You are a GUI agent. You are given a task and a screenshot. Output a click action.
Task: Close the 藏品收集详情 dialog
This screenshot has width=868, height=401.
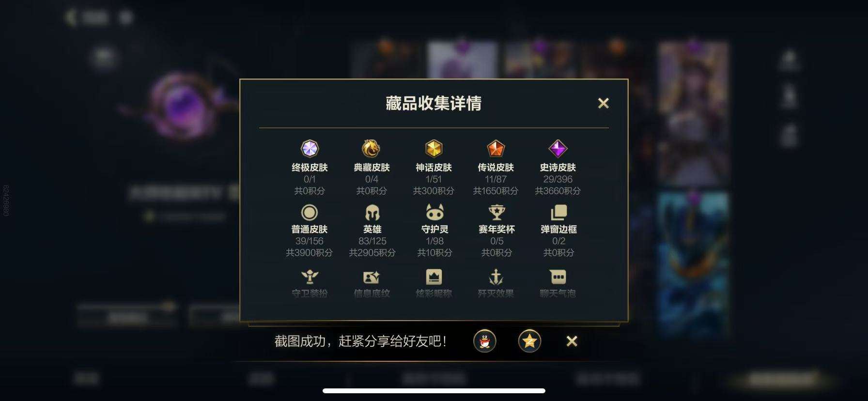(x=603, y=103)
